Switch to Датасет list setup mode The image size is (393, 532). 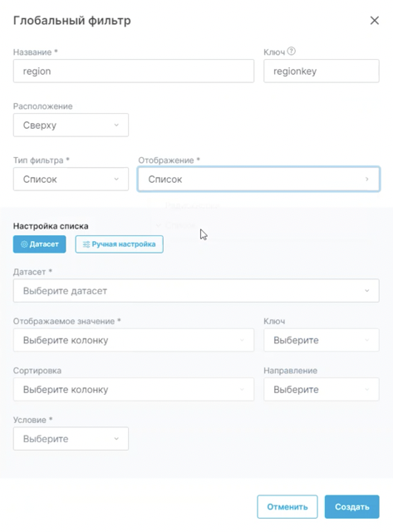(40, 244)
